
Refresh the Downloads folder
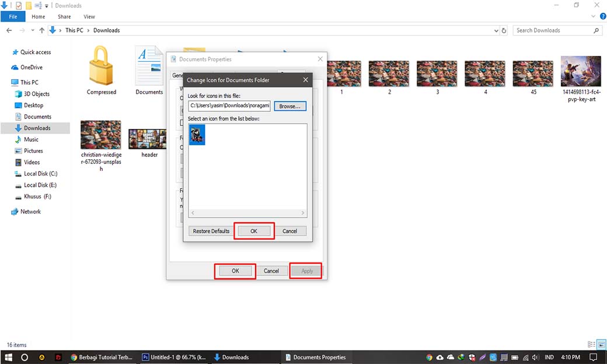(504, 30)
